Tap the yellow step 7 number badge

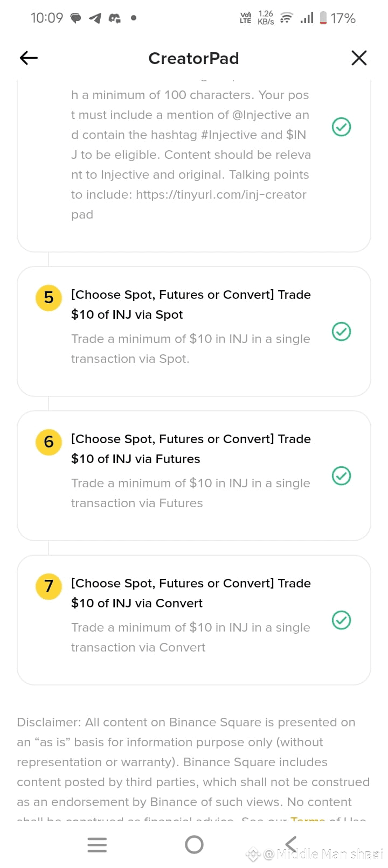click(x=48, y=586)
